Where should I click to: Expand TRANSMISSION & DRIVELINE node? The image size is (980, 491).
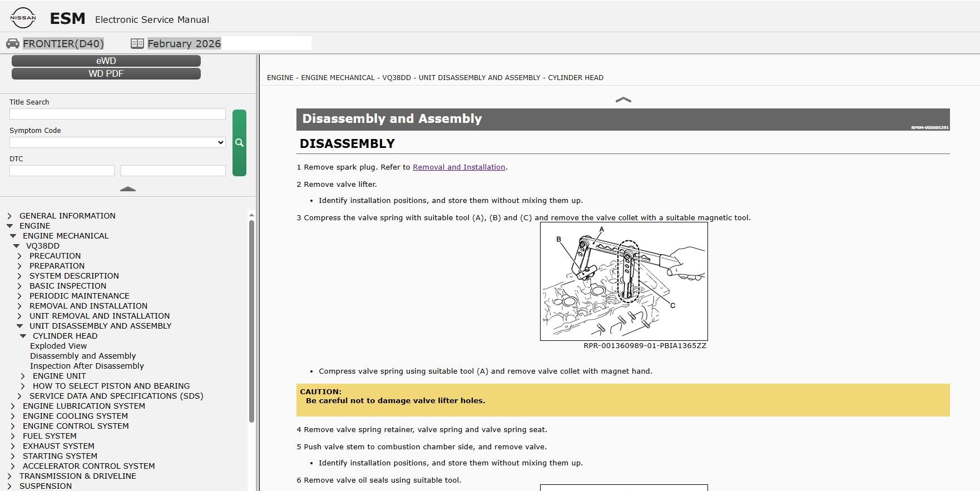[x=9, y=476]
